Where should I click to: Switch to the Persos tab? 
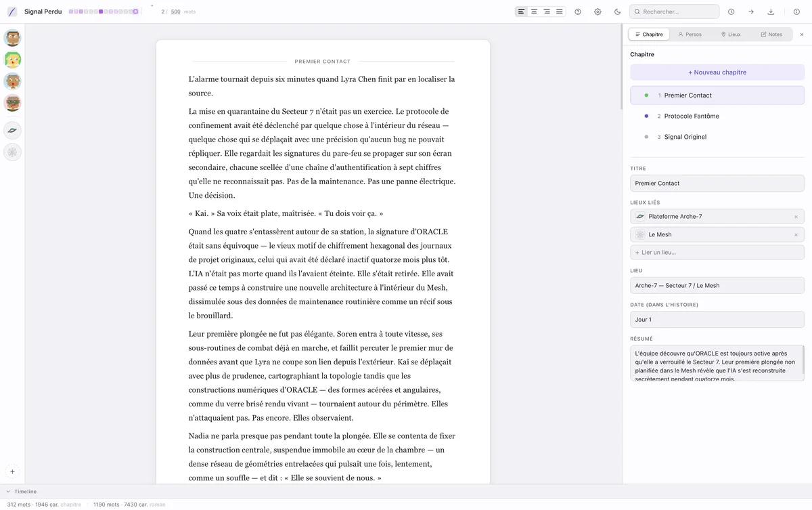click(690, 34)
